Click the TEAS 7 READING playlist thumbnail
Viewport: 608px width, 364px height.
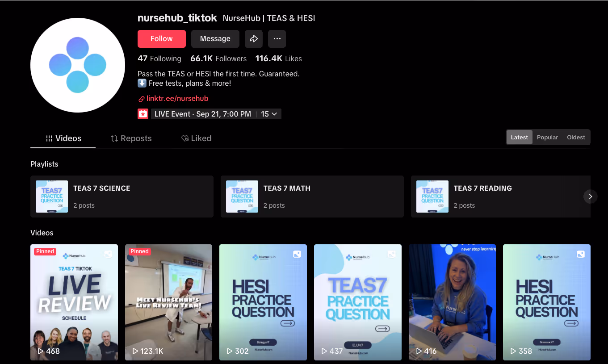[x=432, y=197]
